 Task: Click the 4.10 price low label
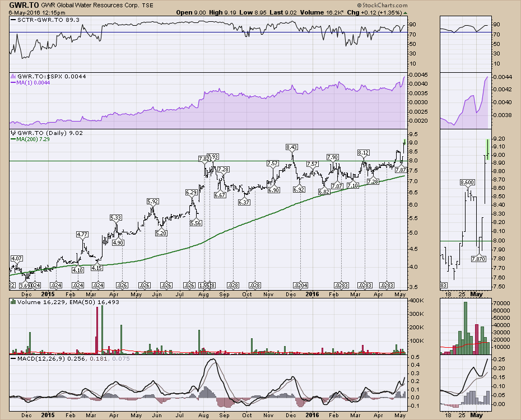coord(78,270)
